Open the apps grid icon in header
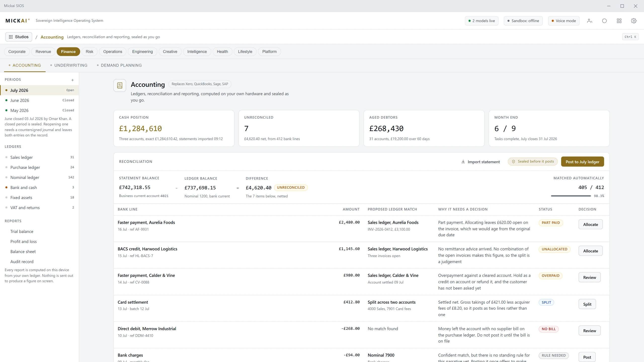 pyautogui.click(x=619, y=21)
